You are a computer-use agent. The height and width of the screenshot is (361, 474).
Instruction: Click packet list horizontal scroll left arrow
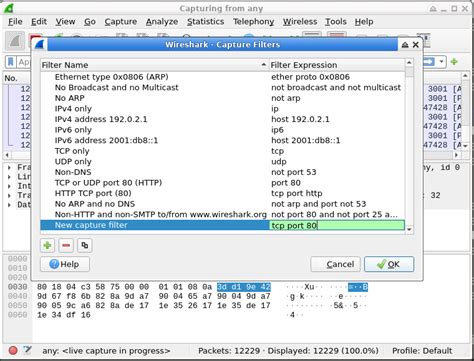click(7, 155)
